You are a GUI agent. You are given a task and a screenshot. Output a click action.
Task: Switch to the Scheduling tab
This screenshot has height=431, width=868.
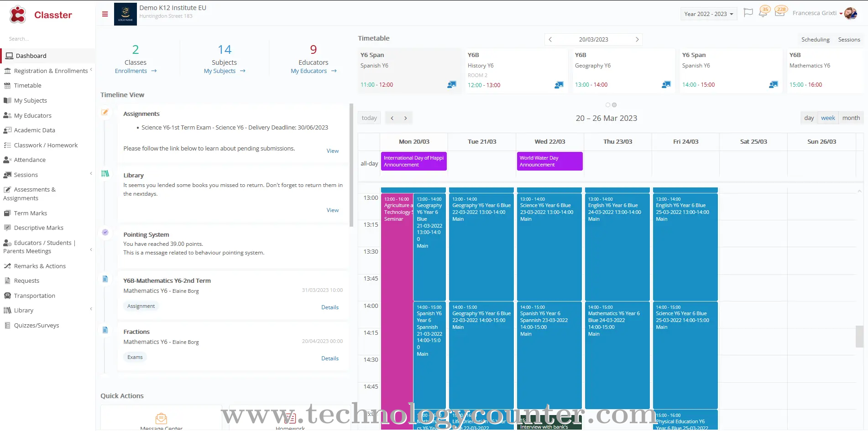tap(816, 40)
